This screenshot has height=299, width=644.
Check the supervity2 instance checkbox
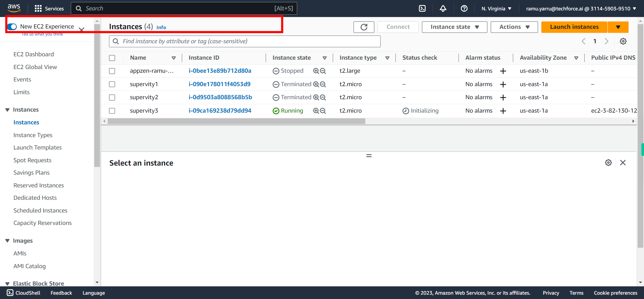coord(112,98)
